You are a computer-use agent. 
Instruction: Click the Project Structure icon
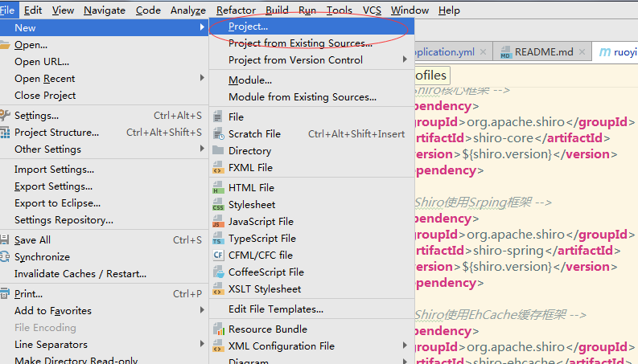click(x=5, y=133)
